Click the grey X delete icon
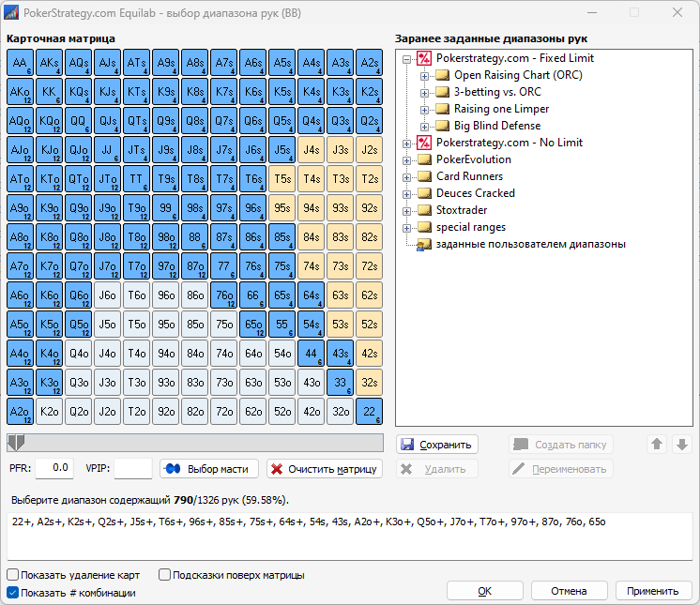 (x=406, y=469)
